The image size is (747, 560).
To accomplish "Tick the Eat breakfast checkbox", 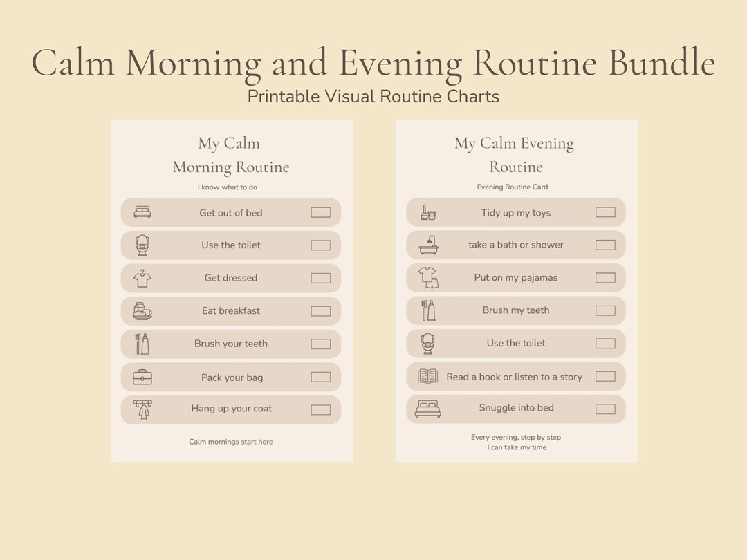I will (x=321, y=311).
